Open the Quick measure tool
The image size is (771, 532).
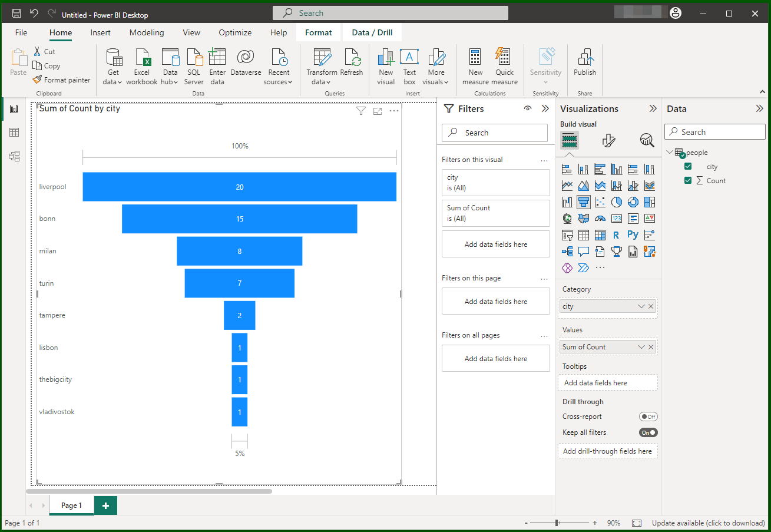click(x=504, y=67)
